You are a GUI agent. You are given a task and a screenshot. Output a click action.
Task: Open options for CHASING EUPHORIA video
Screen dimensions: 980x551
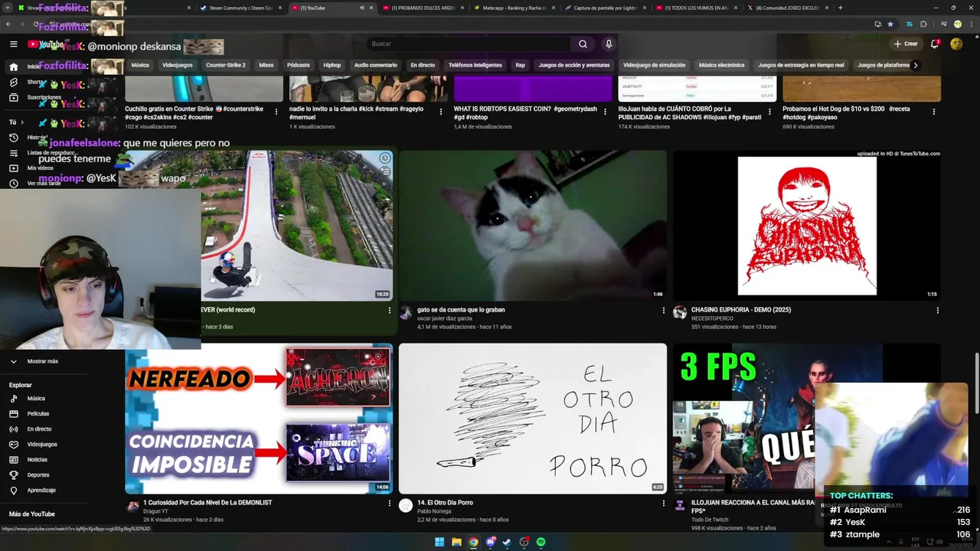coord(937,310)
